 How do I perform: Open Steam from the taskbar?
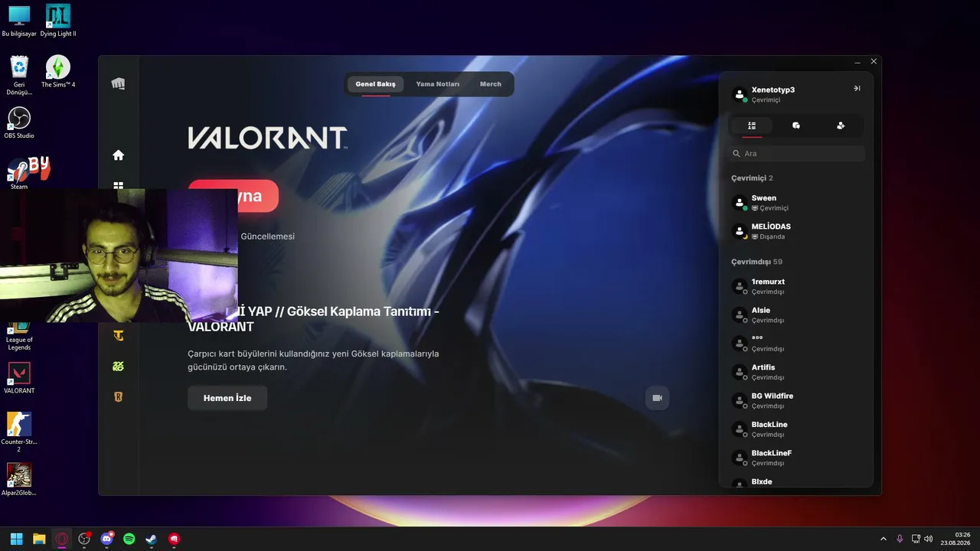click(x=152, y=539)
